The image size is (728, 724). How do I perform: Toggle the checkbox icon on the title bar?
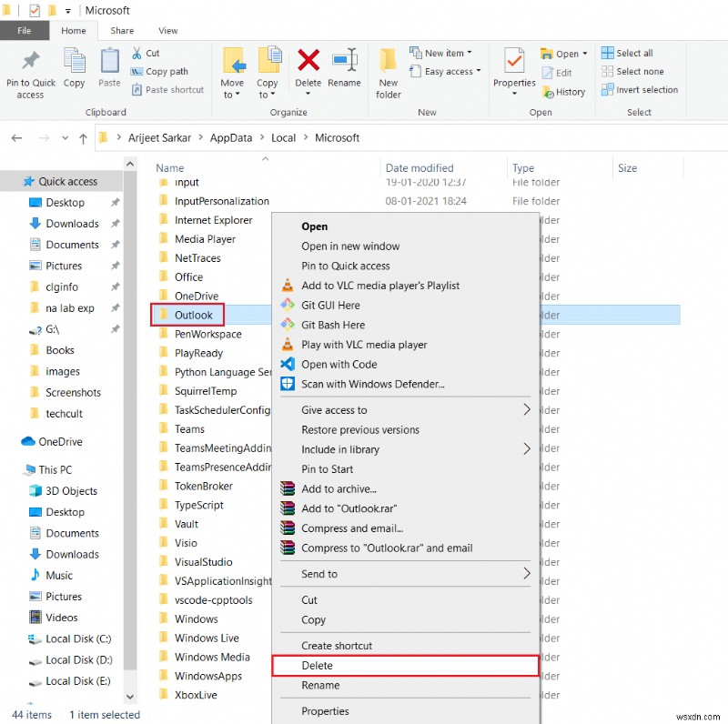[35, 9]
